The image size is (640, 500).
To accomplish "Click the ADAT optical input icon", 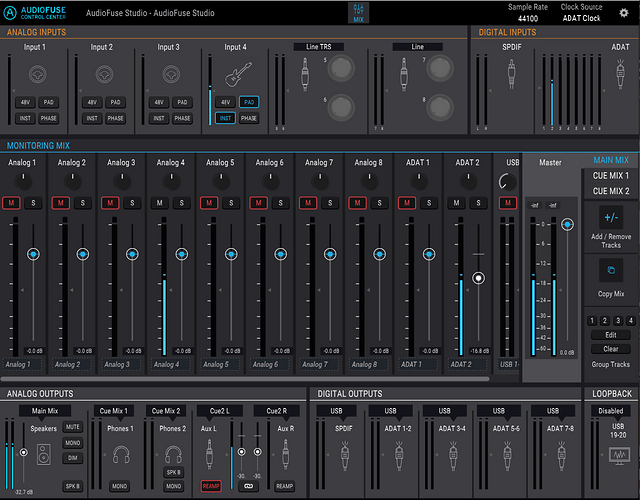I will point(620,74).
